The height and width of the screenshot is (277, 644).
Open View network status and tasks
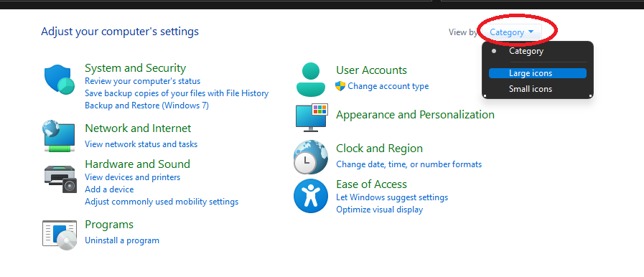141,144
